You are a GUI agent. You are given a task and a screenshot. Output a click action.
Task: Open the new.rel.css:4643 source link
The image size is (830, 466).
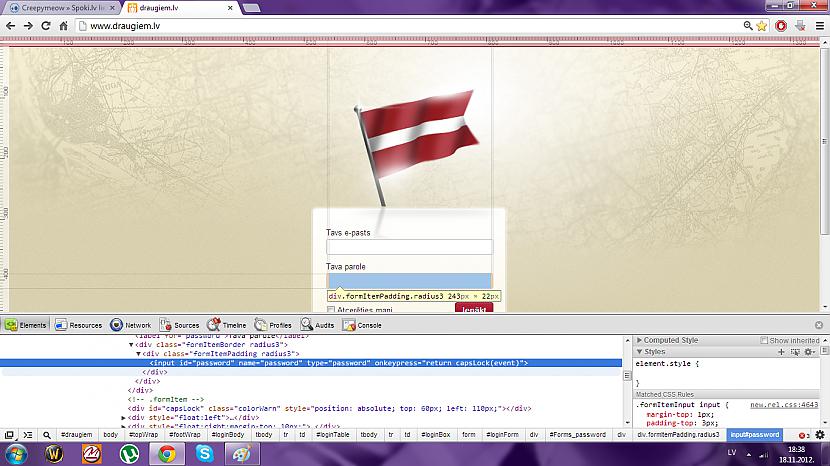pos(784,405)
